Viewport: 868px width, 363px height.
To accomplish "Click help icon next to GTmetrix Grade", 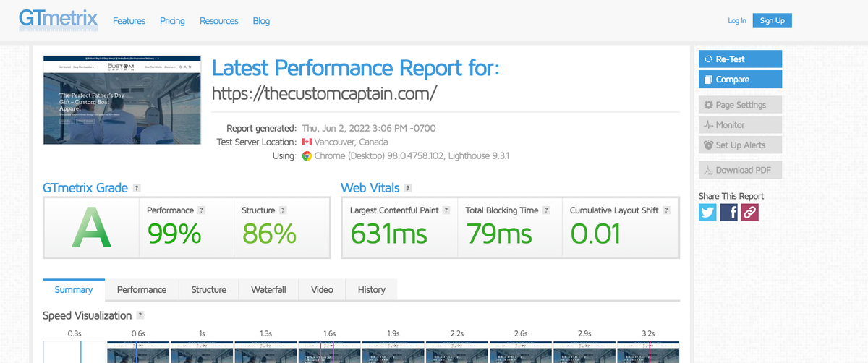I will click(x=137, y=188).
